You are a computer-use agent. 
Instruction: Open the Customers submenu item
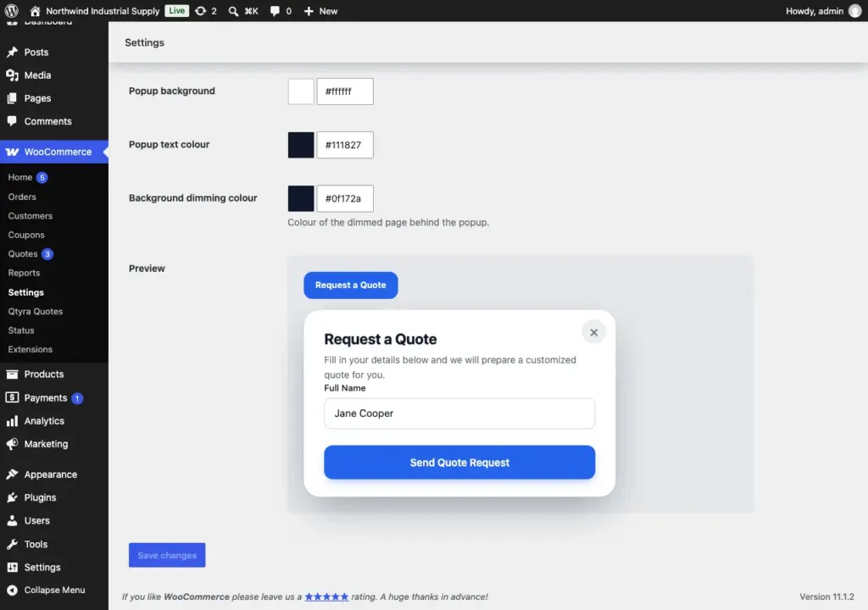31,216
